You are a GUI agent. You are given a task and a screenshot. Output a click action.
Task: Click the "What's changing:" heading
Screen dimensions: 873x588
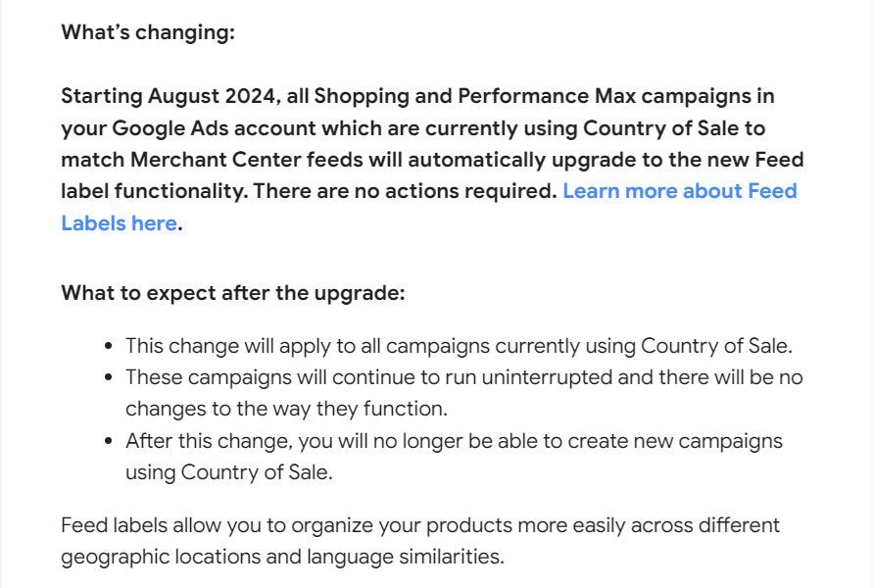pos(148,32)
